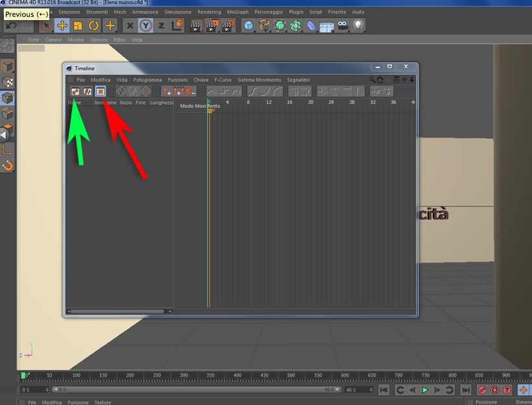
Task: Add a Cube primitive object
Action: [248, 26]
